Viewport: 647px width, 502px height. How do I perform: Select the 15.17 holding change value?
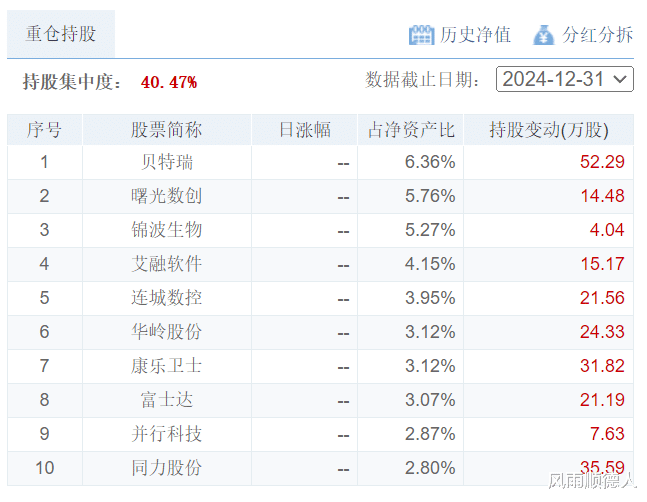click(x=602, y=264)
